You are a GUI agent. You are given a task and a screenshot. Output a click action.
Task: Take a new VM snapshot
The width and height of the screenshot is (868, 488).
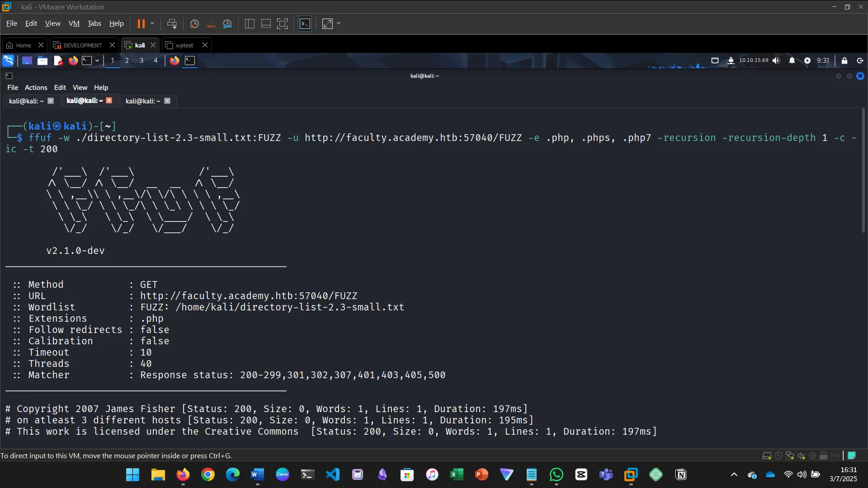point(194,23)
